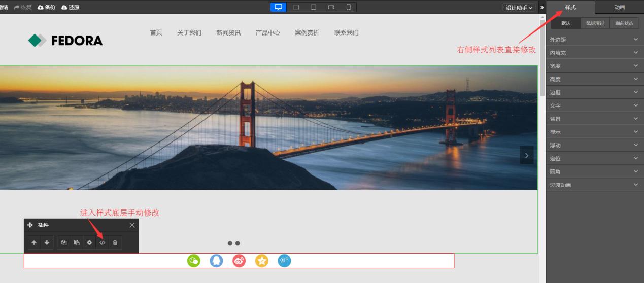The image size is (644, 283).
Task: Open the 产品中心 nav menu item
Action: point(267,33)
